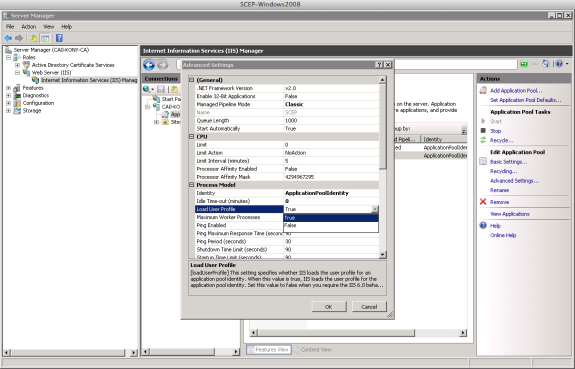The width and height of the screenshot is (575, 369).
Task: Select the Idle Time-out (minutes) row
Action: [x=287, y=201]
